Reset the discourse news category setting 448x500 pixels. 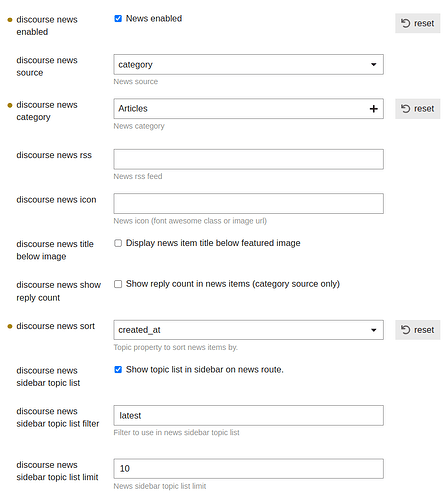[x=418, y=109]
